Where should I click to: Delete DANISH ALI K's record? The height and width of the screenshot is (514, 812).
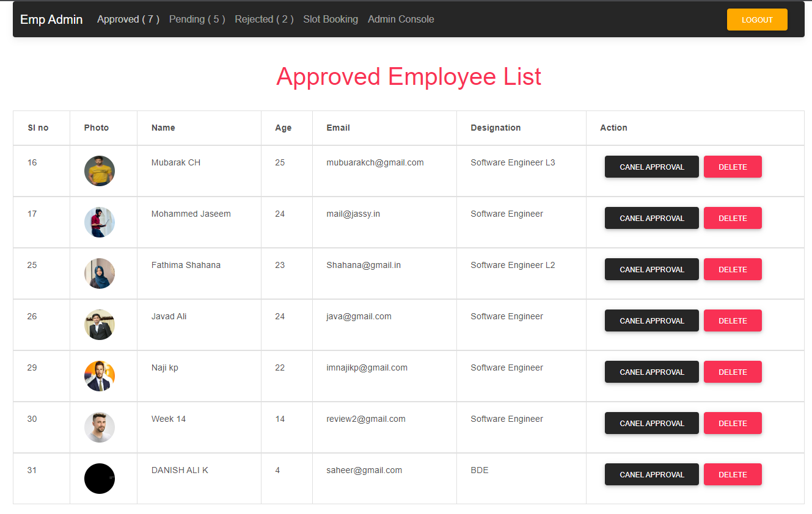tap(733, 474)
